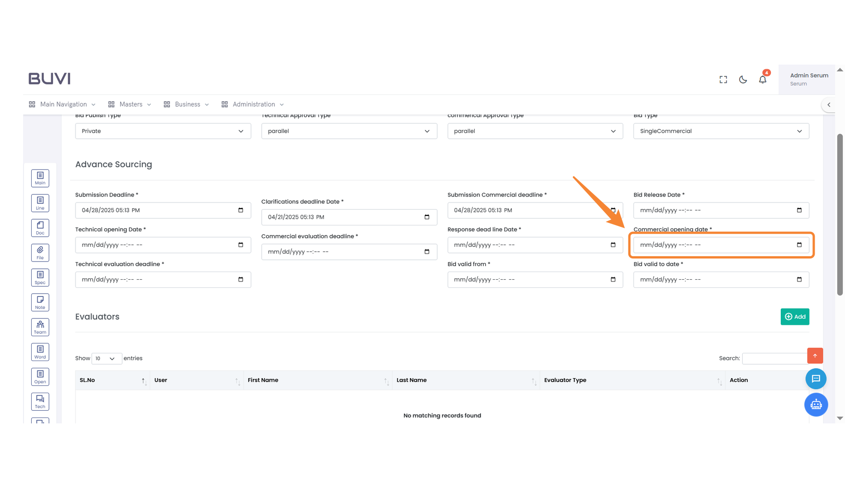Select the Spec sidebar icon
Image resolution: width=868 pixels, height=488 pixels.
pyautogui.click(x=40, y=277)
